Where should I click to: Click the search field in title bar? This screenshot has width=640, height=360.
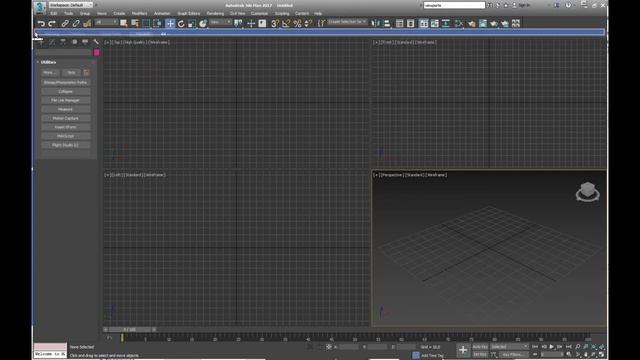[454, 5]
